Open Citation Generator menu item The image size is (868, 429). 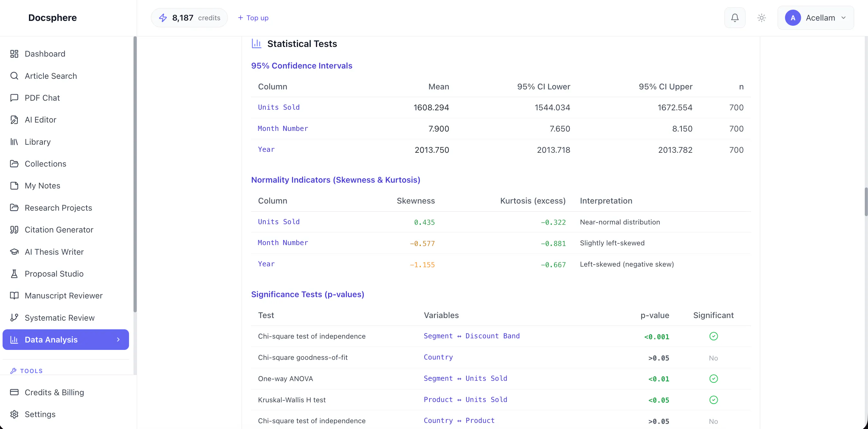click(x=66, y=230)
